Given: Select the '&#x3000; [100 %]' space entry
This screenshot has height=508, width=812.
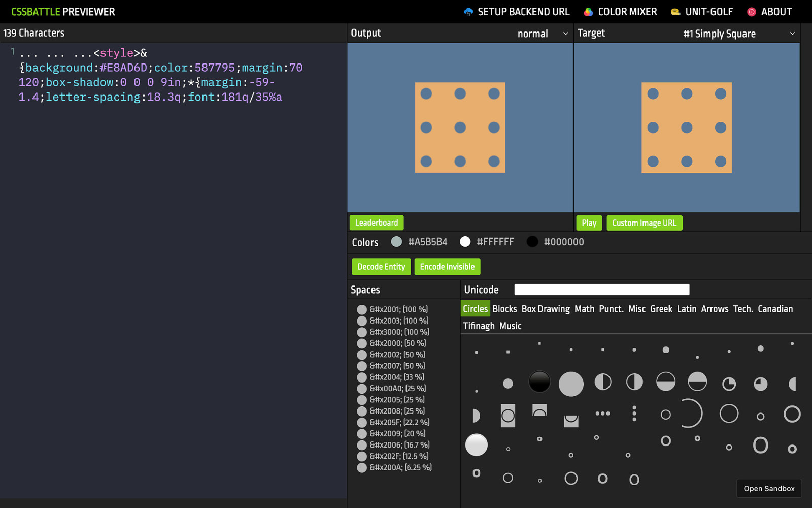Looking at the screenshot, I should click(393, 332).
